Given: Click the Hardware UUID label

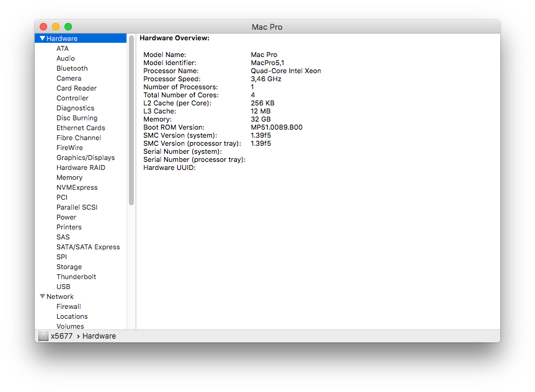Looking at the screenshot, I should pos(169,167).
